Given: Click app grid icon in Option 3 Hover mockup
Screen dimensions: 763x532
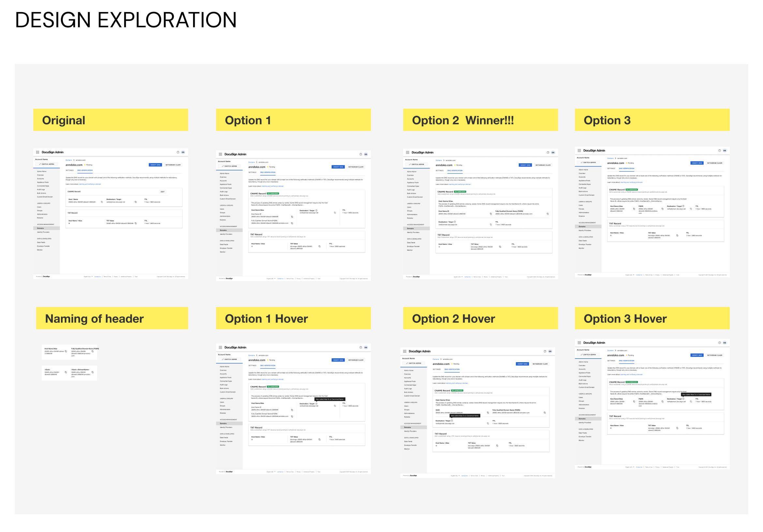Looking at the screenshot, I should point(579,343).
